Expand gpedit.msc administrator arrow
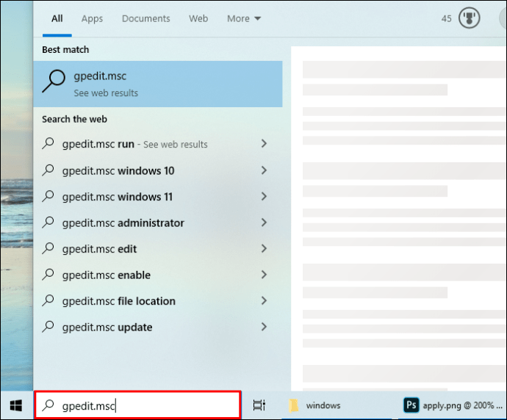This screenshot has height=420, width=507. tap(265, 222)
